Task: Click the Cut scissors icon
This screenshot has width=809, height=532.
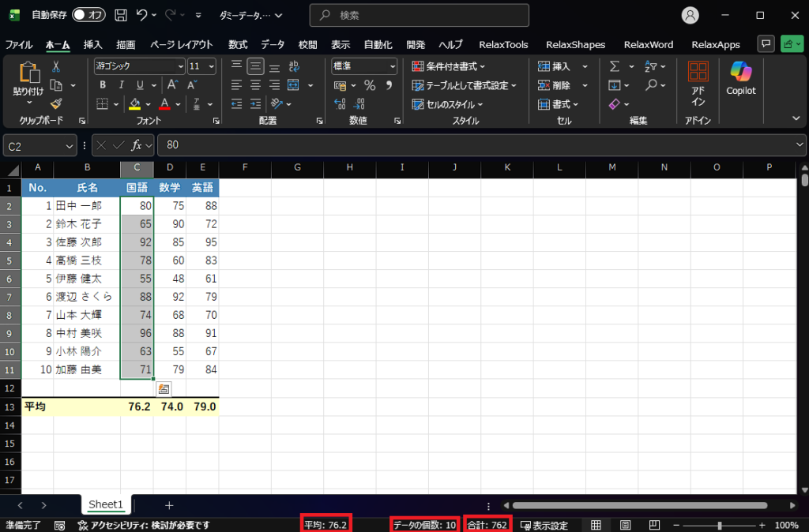Action: click(x=56, y=67)
